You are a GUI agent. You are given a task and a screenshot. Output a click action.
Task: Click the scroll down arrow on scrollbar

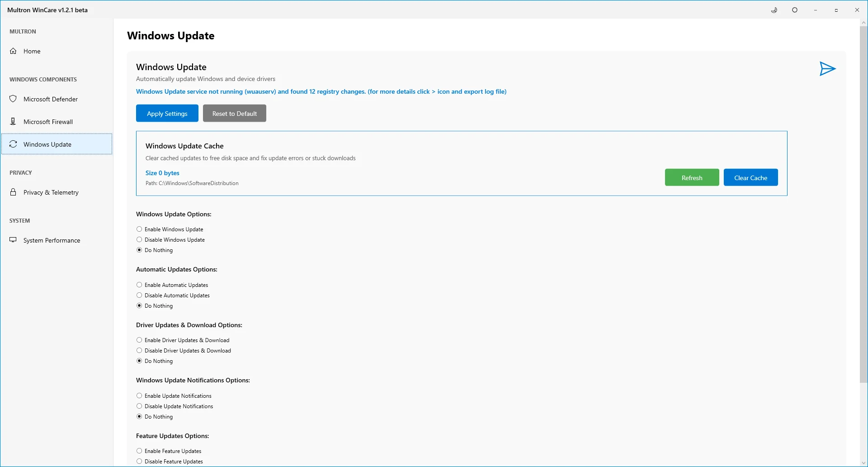[x=863, y=463]
